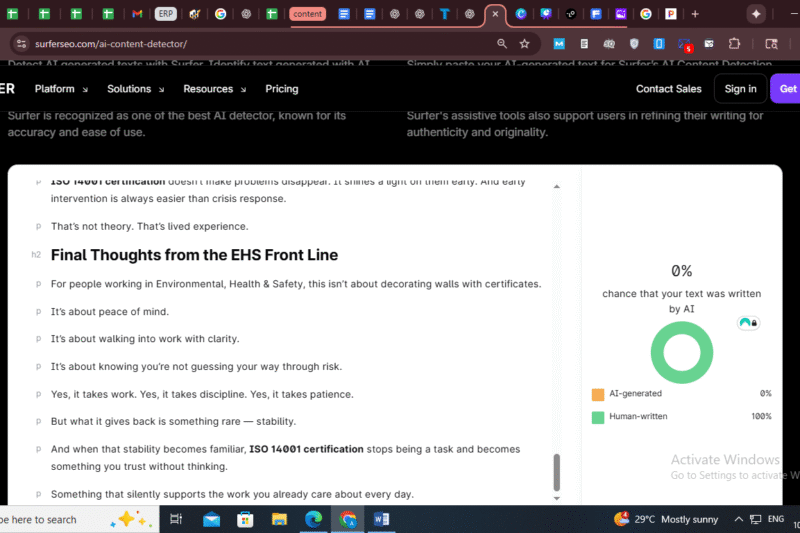Click the zoom magnifier icon in address bar
Image resolution: width=800 pixels, height=533 pixels.
click(x=502, y=44)
